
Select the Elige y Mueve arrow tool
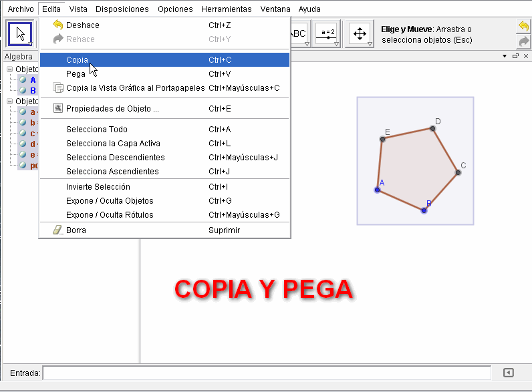[20, 33]
